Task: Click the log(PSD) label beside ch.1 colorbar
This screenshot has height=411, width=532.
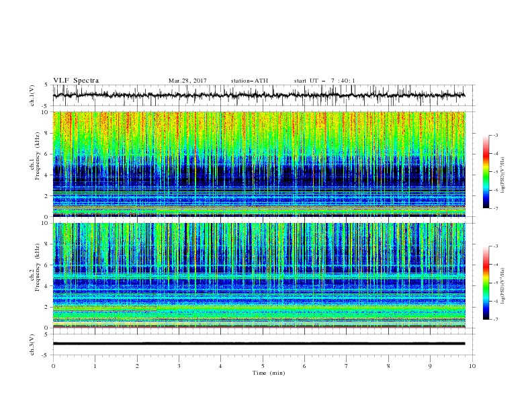Action: [503, 175]
